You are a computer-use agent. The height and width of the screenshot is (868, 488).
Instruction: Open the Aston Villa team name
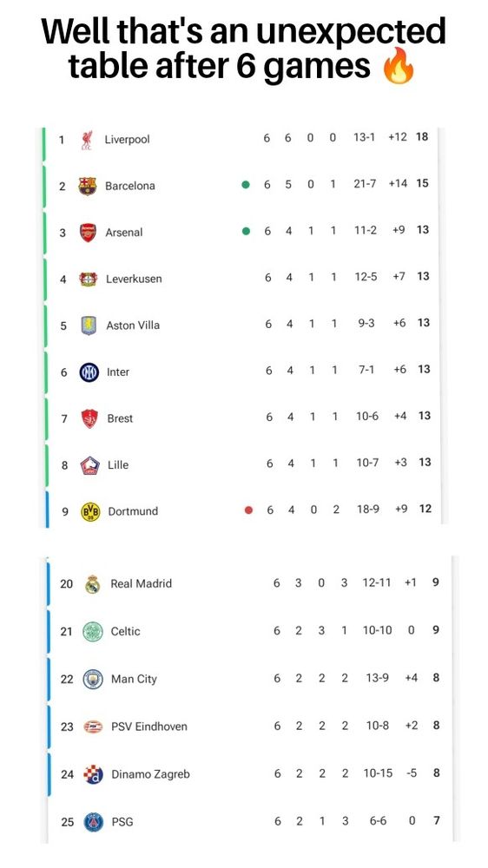point(133,325)
